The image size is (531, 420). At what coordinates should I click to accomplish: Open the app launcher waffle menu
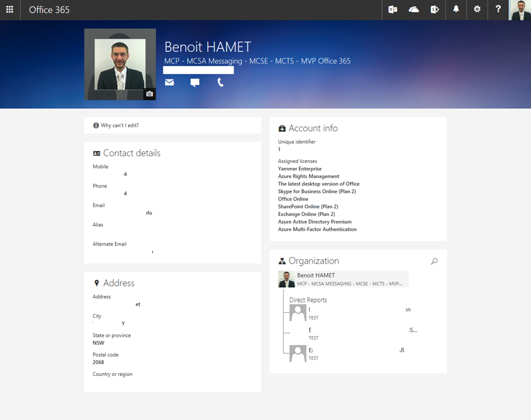[x=10, y=10]
